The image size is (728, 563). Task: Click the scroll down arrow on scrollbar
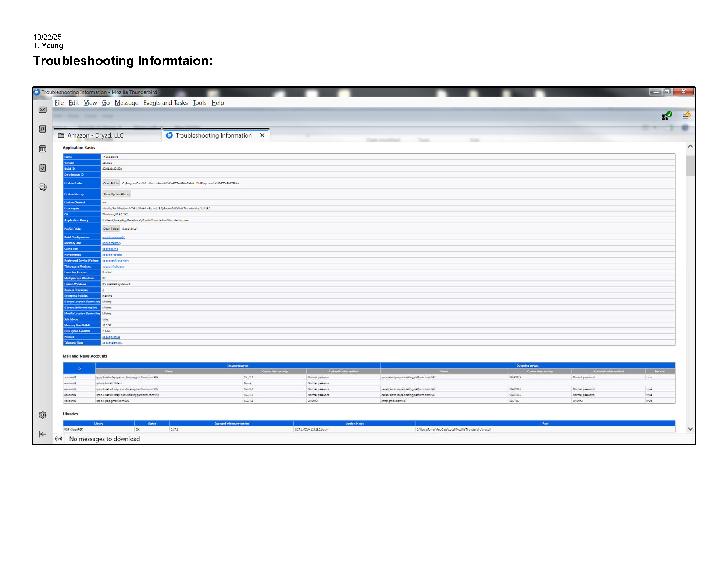(x=690, y=429)
